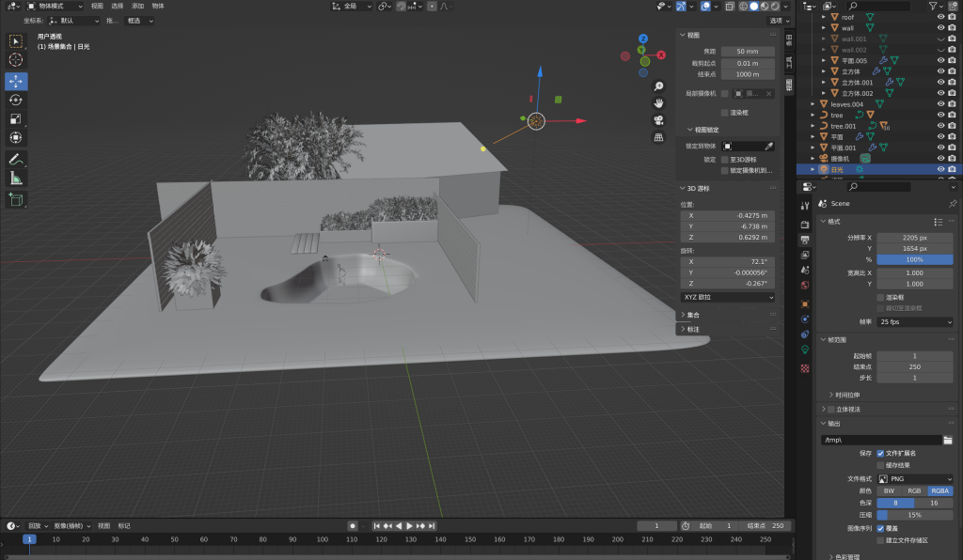963x560 pixels.
Task: Choose the Measure tool
Action: tap(16, 178)
